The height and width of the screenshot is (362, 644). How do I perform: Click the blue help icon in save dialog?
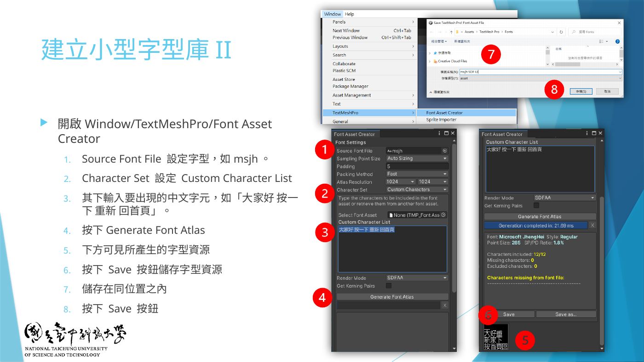click(x=617, y=41)
